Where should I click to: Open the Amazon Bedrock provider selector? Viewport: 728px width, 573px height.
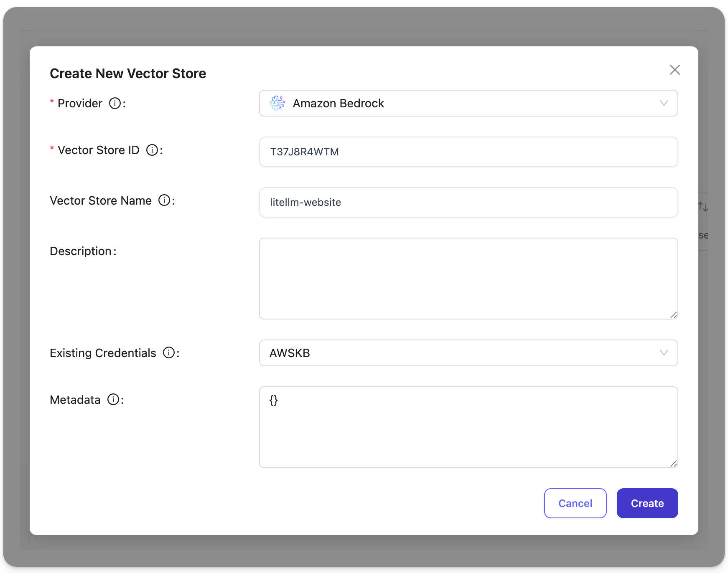tap(468, 103)
